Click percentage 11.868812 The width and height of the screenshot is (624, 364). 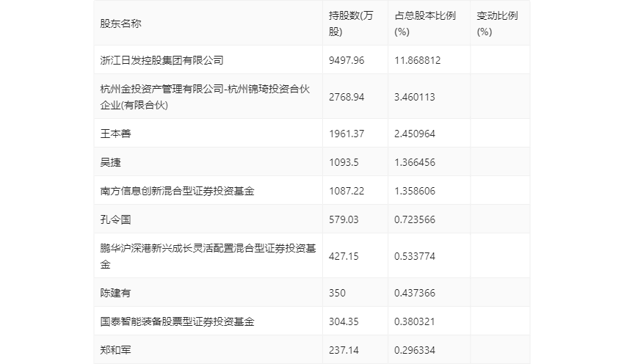pyautogui.click(x=417, y=60)
